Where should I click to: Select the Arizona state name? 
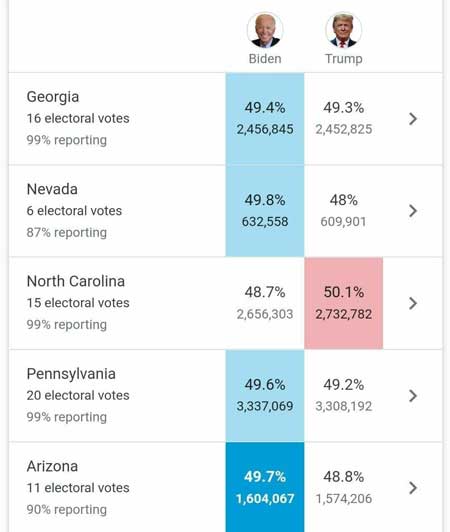52,466
